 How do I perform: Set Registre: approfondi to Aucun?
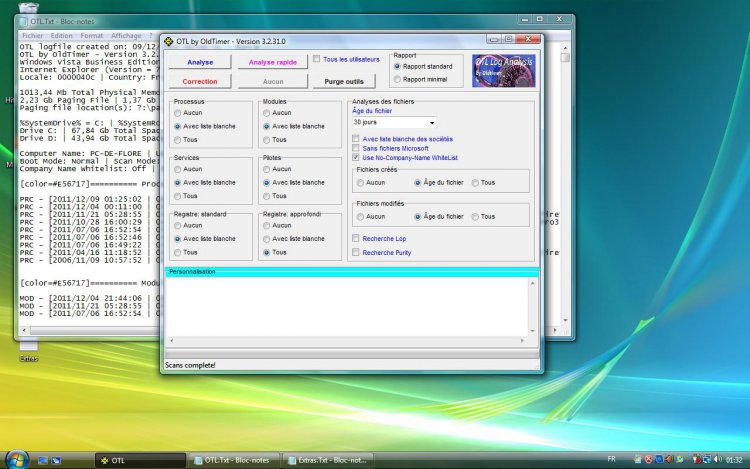pyautogui.click(x=266, y=226)
